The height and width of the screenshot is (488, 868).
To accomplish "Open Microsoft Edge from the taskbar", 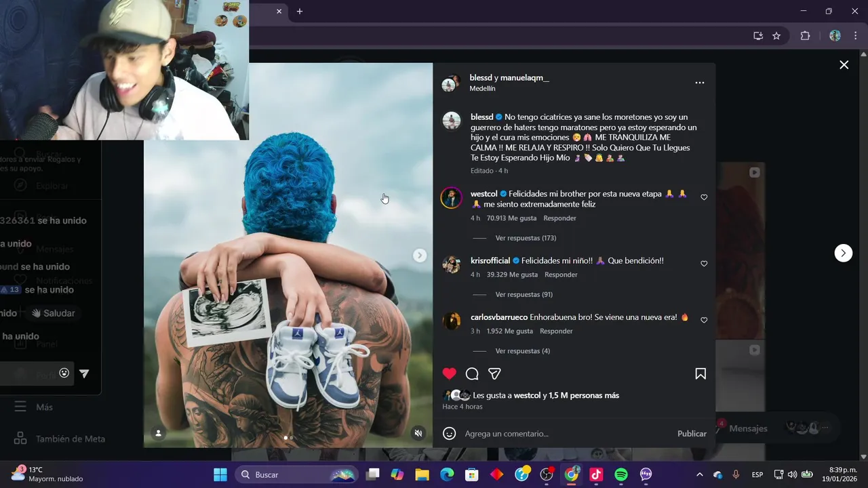I will 447,474.
